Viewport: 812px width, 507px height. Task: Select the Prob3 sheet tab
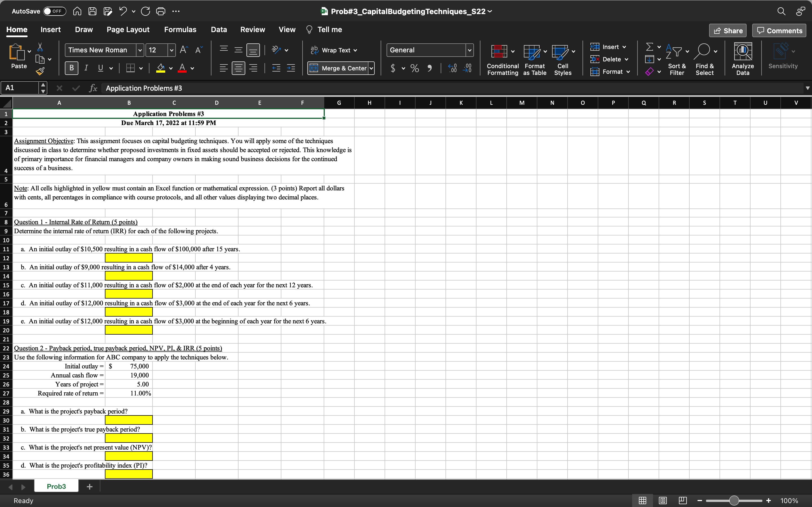click(x=56, y=486)
